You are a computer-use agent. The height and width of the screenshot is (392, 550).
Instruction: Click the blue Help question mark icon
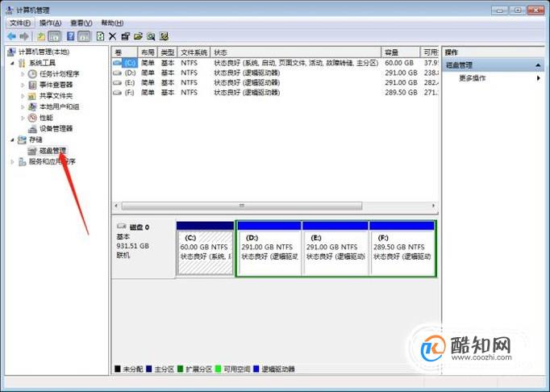[70, 36]
